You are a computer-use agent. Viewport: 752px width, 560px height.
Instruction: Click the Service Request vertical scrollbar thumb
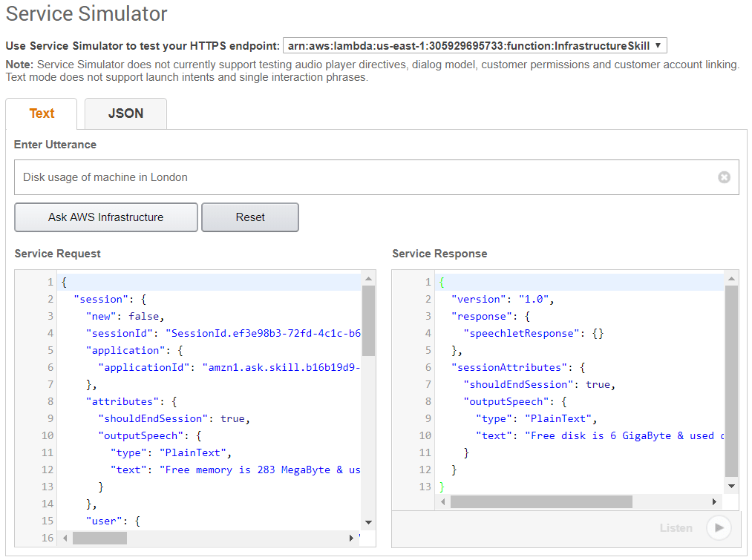click(368, 321)
